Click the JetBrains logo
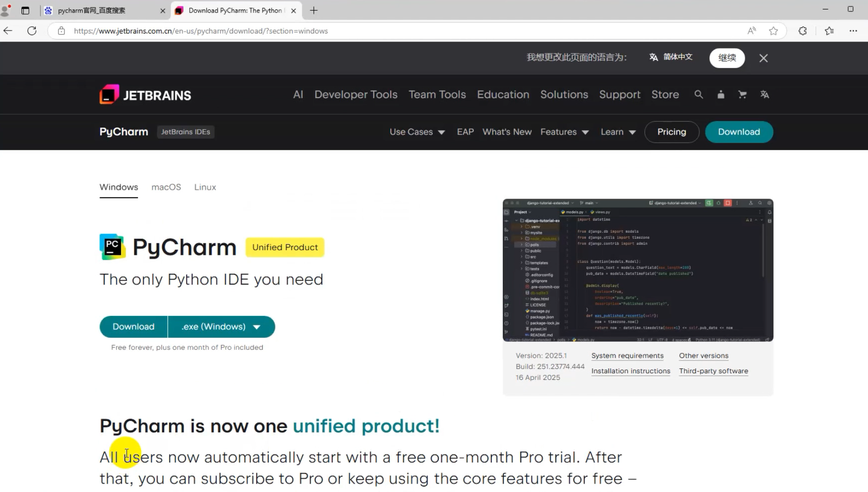Image resolution: width=868 pixels, height=492 pixels. tap(145, 95)
